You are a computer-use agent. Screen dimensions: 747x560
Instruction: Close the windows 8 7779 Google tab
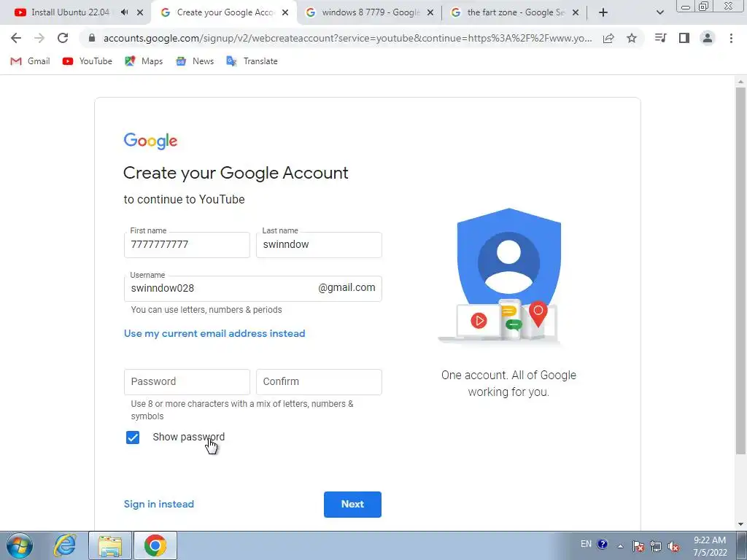tap(430, 13)
